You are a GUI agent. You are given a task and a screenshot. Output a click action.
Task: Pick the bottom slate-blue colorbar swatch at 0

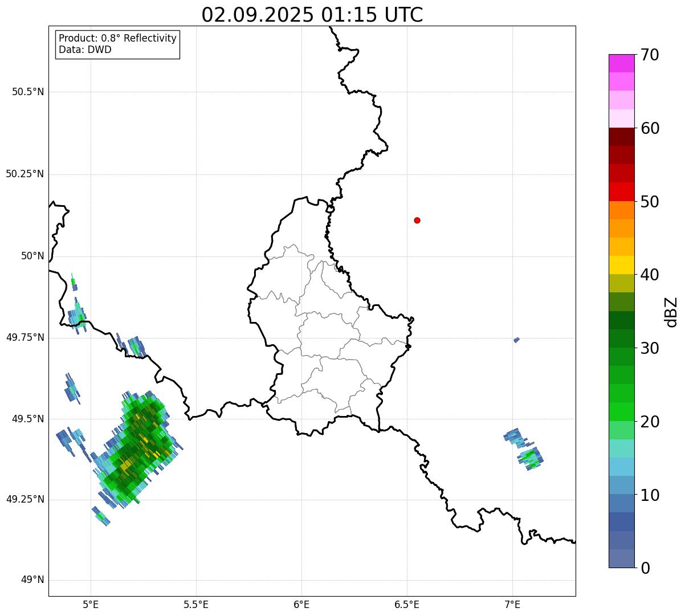click(x=621, y=558)
